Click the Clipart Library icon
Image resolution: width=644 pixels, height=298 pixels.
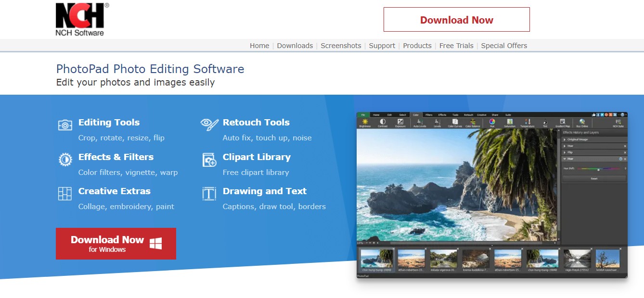[x=209, y=160]
